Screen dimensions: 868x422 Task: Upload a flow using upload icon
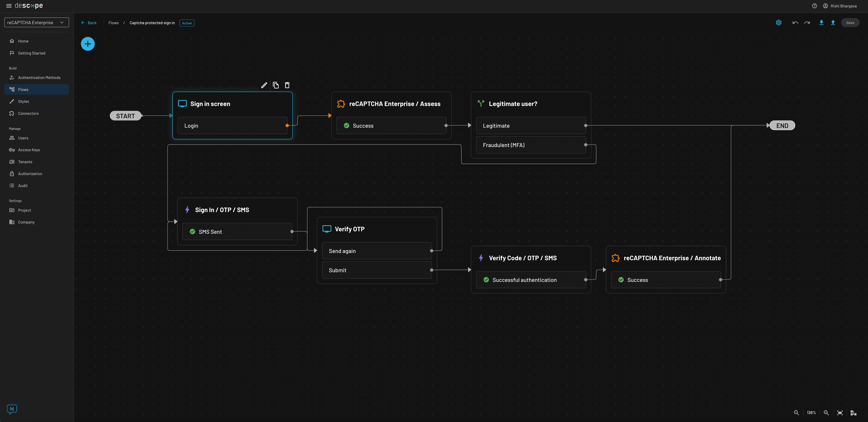coord(833,23)
